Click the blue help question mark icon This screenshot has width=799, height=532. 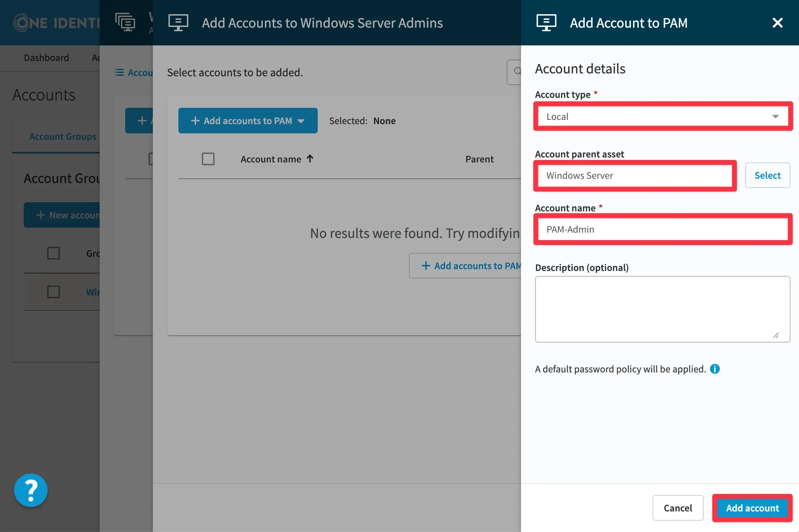[31, 490]
